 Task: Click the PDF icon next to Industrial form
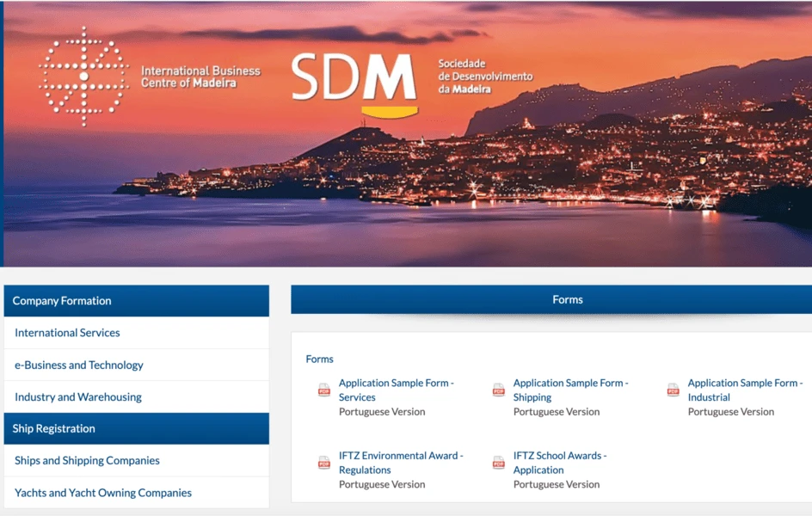tap(674, 390)
